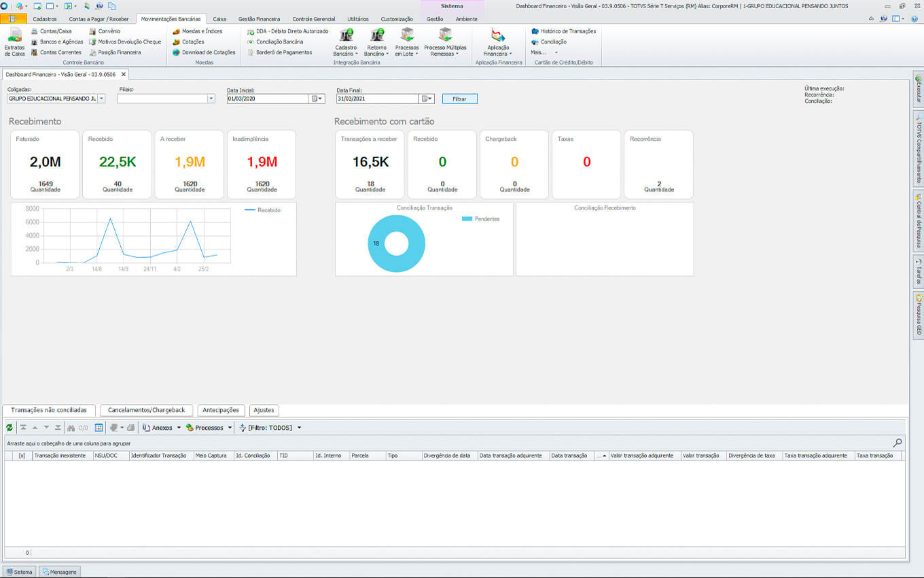This screenshot has width=924, height=578.
Task: Select the Cancelamentos/Chargeback tab
Action: click(146, 410)
